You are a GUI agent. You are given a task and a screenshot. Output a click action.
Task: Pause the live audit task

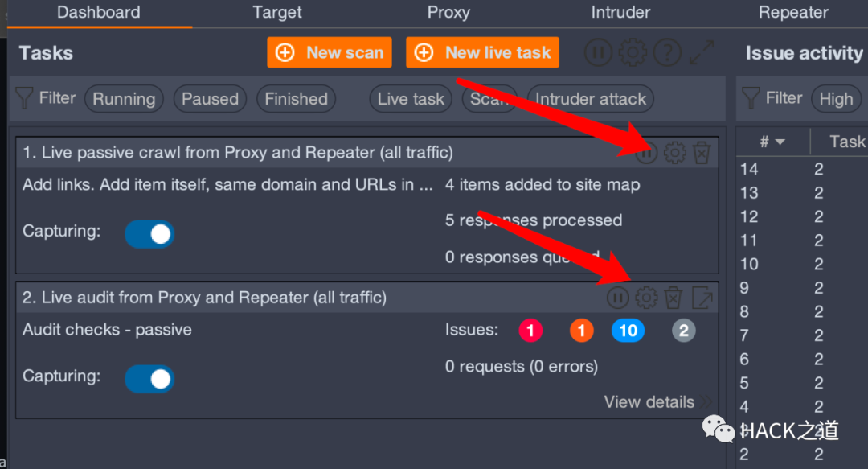point(618,298)
